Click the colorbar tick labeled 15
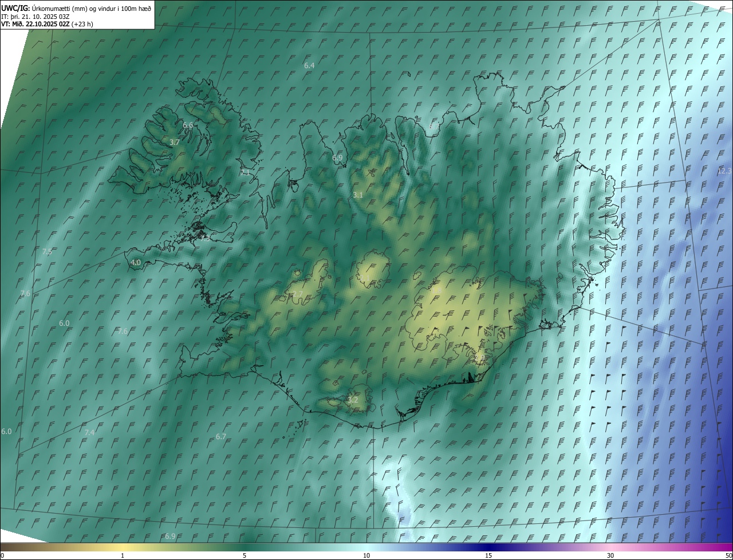The image size is (733, 560). click(x=488, y=555)
